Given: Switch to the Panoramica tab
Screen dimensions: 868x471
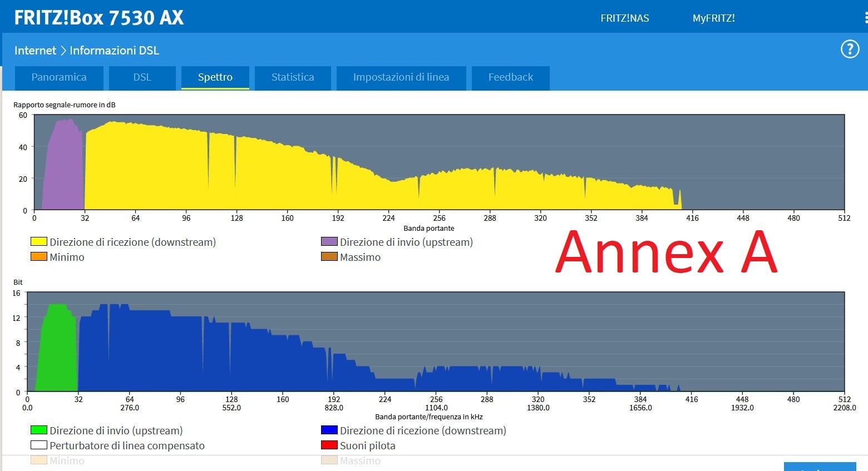Looking at the screenshot, I should [x=59, y=77].
